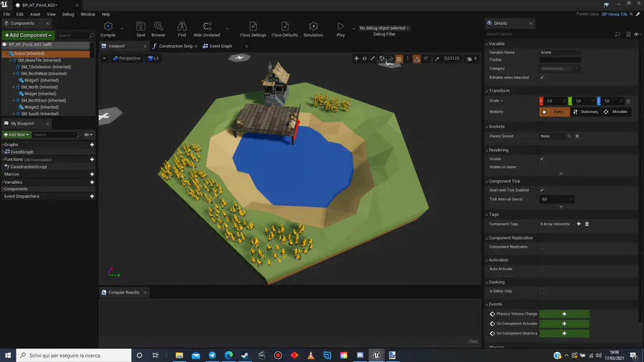Screen dimensions: 644x362
Task: Open the File menu
Action: coord(6,14)
